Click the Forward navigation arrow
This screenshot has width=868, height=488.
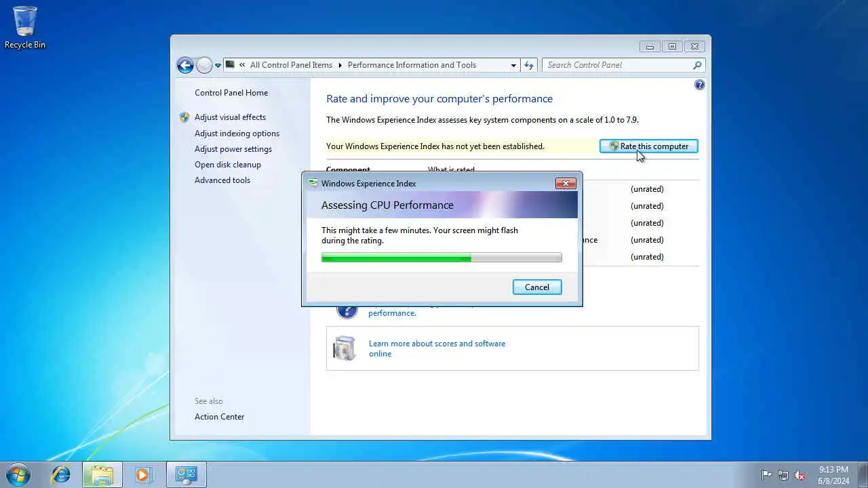click(204, 65)
